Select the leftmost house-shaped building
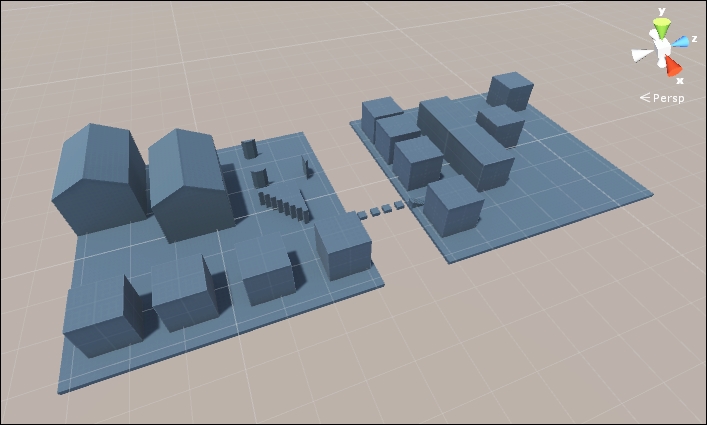The width and height of the screenshot is (707, 425). pos(99,179)
